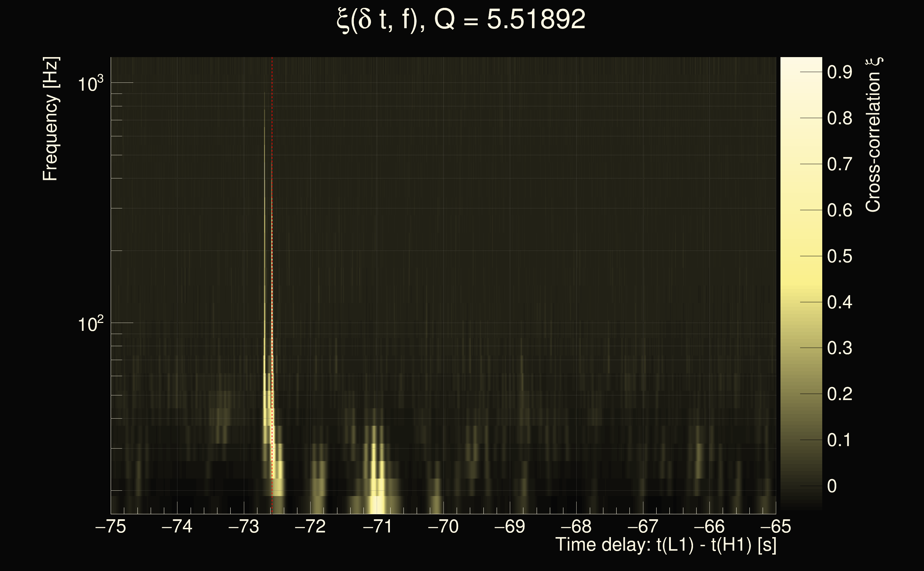Click the 0.9 tick on the colorbar
Screen dimensions: 924x571
(839, 72)
